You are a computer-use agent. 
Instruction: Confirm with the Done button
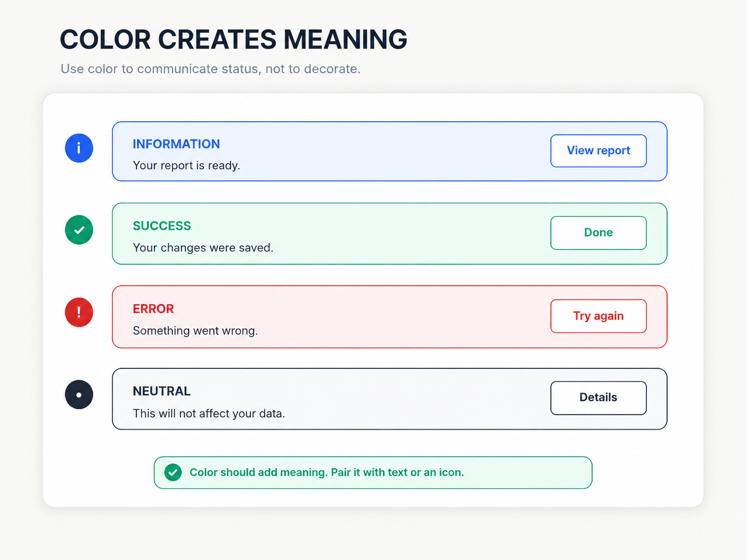pos(598,233)
